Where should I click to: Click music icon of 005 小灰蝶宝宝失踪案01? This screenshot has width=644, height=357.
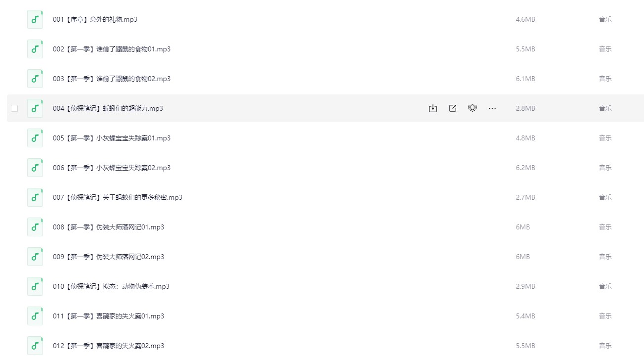click(35, 138)
